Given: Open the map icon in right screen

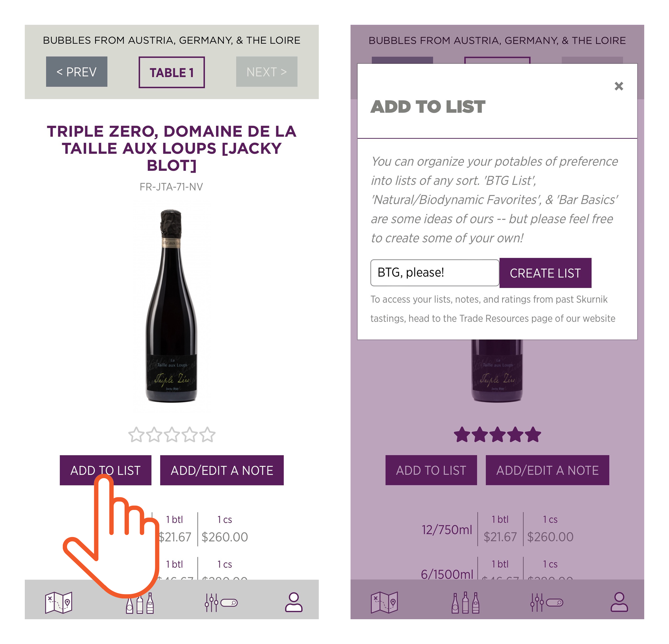Looking at the screenshot, I should (x=384, y=602).
